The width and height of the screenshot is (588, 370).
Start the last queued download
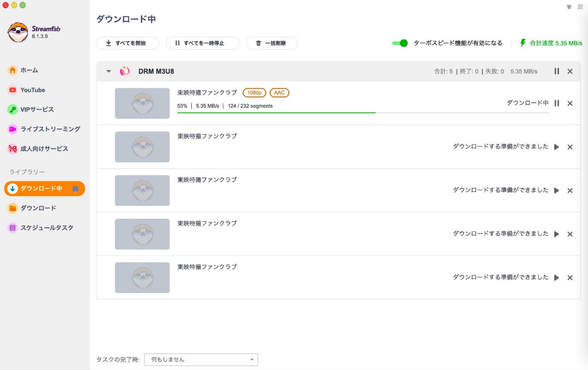coord(557,278)
